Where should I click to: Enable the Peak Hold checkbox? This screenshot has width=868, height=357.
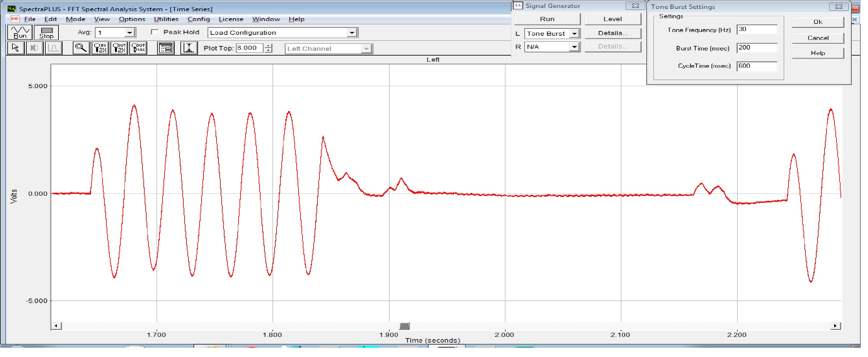pyautogui.click(x=155, y=32)
